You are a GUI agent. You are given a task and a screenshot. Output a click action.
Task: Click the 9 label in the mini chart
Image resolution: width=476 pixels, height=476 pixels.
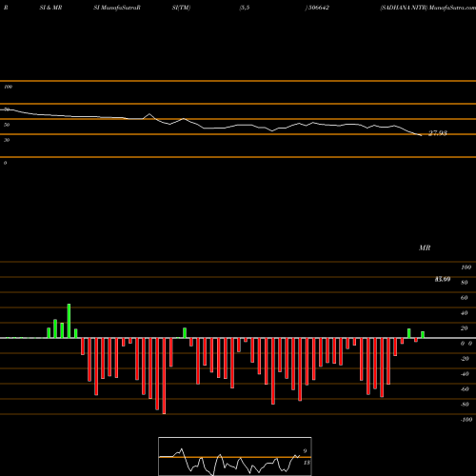(305, 451)
